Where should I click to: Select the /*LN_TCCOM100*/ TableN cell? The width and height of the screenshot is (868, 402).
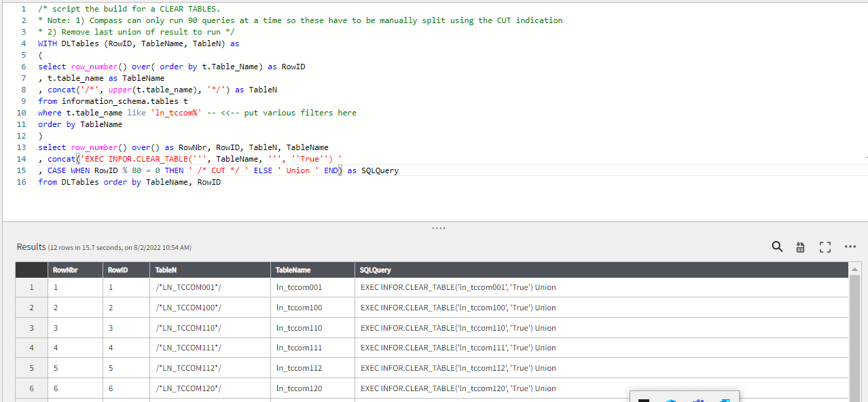(x=210, y=308)
